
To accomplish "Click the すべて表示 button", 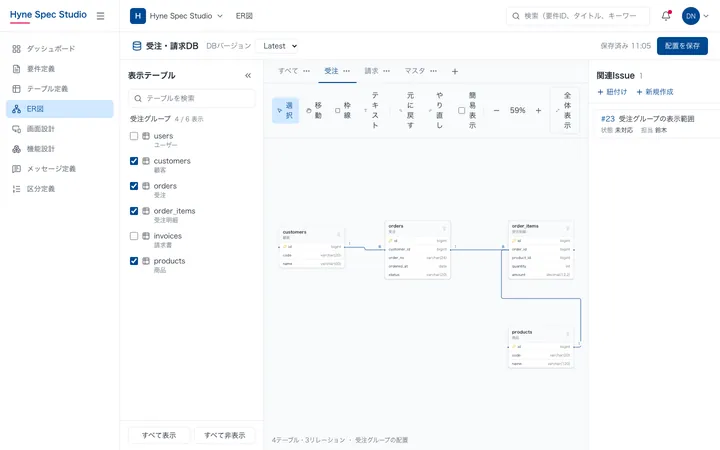I will pyautogui.click(x=159, y=435).
